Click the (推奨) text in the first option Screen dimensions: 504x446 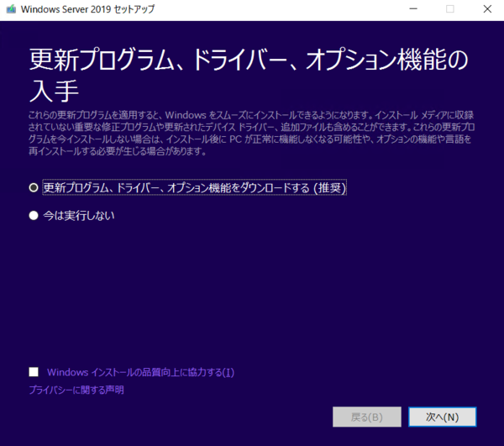point(330,187)
